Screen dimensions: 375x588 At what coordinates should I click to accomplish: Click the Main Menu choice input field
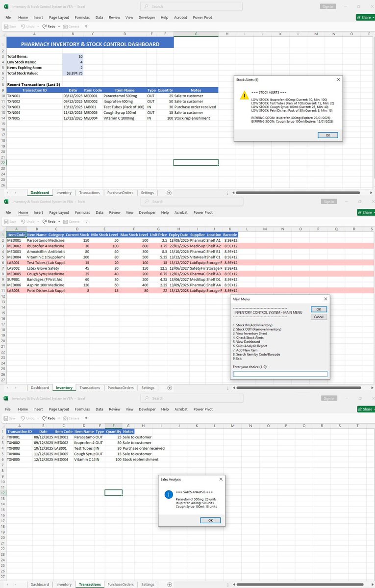click(280, 374)
